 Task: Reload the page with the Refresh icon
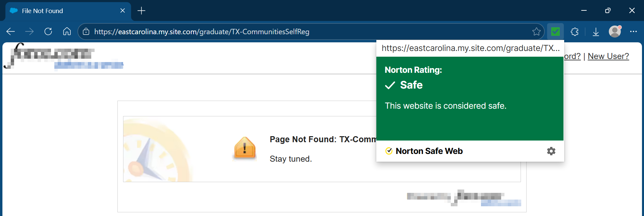48,32
